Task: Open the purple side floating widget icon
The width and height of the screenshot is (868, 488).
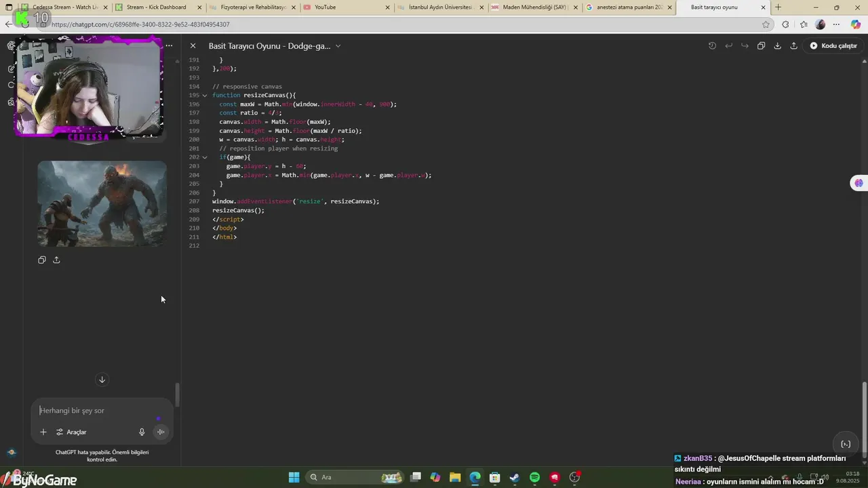Action: click(x=859, y=183)
